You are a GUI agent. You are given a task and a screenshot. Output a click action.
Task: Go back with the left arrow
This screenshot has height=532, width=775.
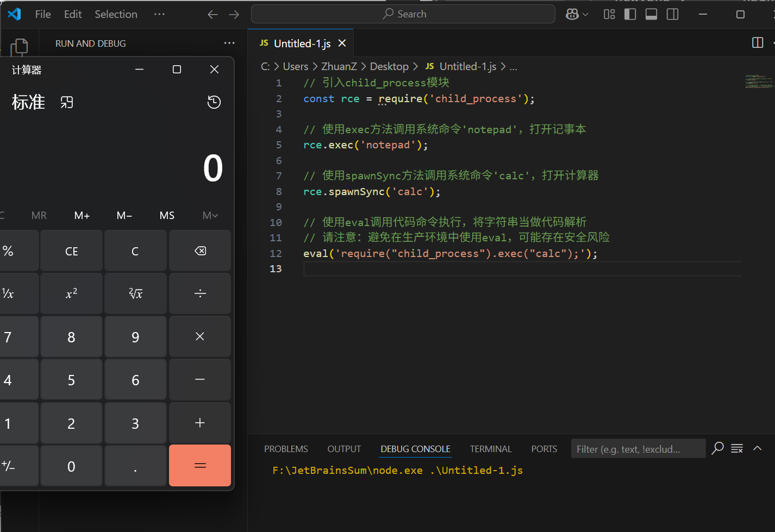coord(212,14)
